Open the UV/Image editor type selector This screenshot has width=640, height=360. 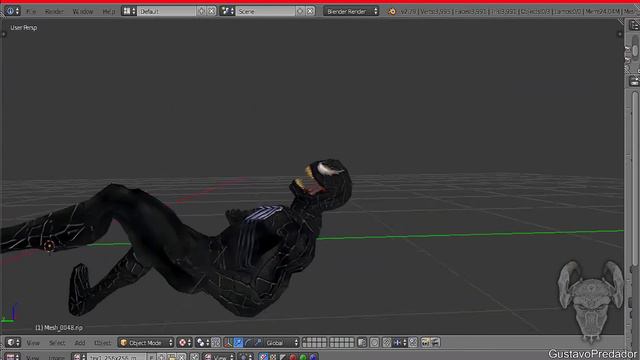click(12, 357)
